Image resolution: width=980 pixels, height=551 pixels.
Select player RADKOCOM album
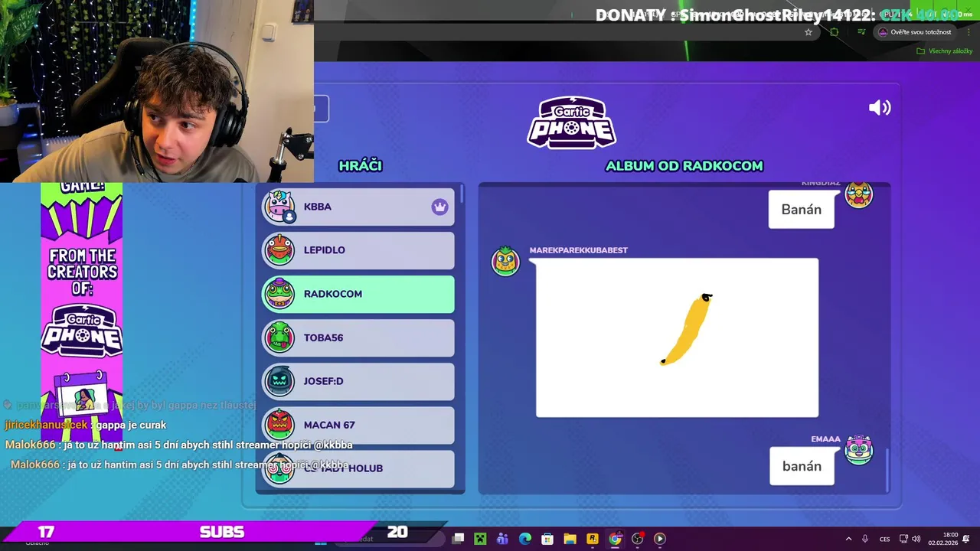point(358,294)
